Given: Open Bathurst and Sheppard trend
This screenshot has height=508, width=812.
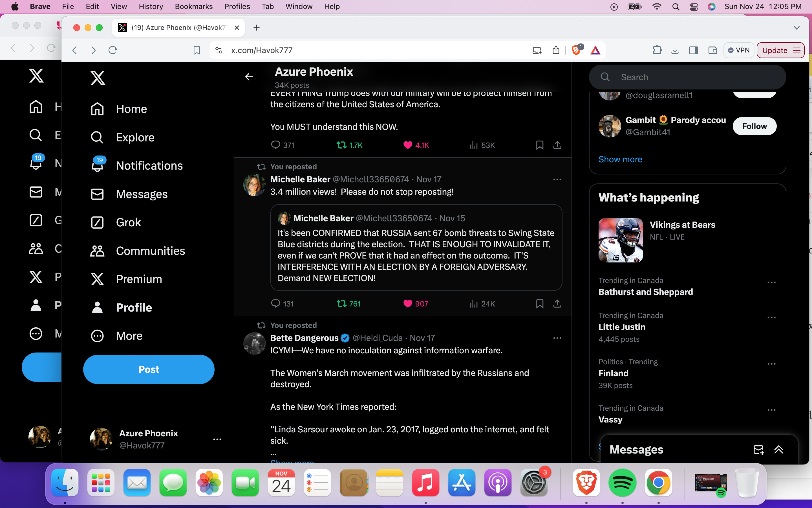Looking at the screenshot, I should tap(645, 292).
